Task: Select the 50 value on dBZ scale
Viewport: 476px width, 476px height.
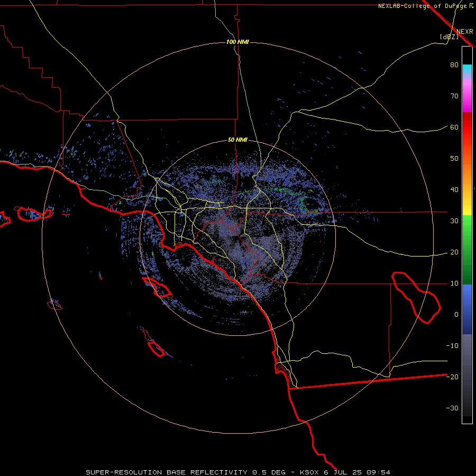Action: coord(454,159)
